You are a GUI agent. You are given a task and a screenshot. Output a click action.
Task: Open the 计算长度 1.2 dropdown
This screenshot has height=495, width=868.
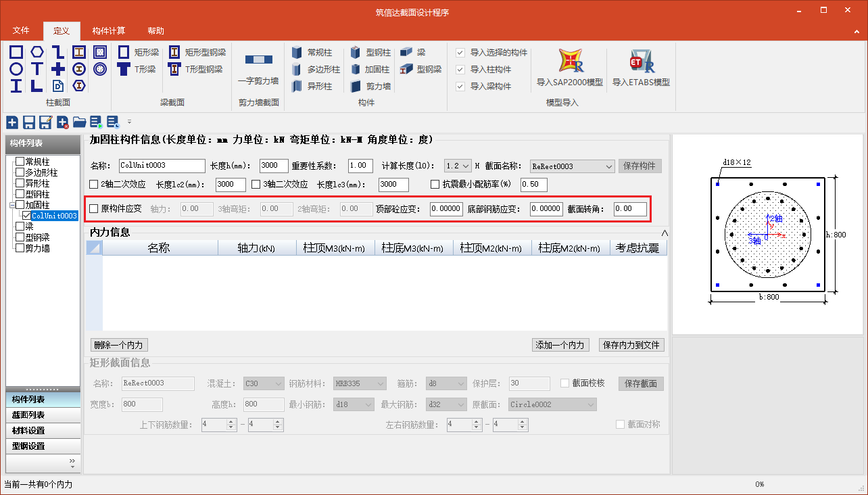(x=466, y=166)
